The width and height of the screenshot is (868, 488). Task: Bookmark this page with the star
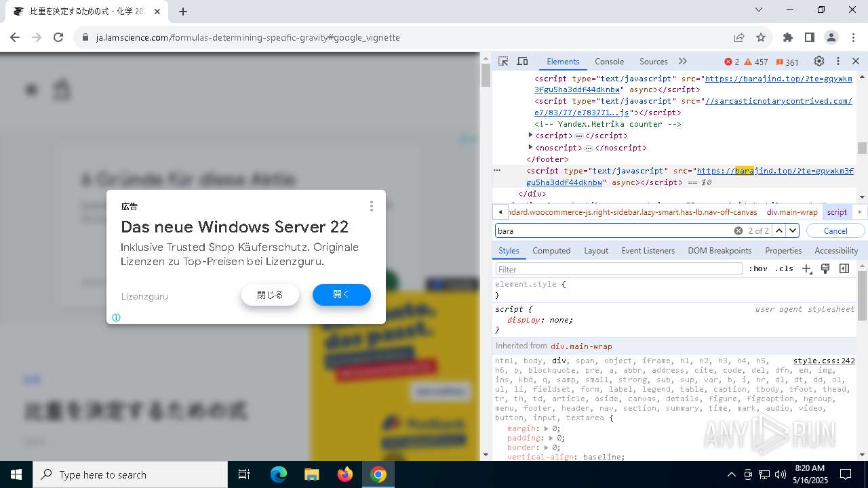click(761, 37)
